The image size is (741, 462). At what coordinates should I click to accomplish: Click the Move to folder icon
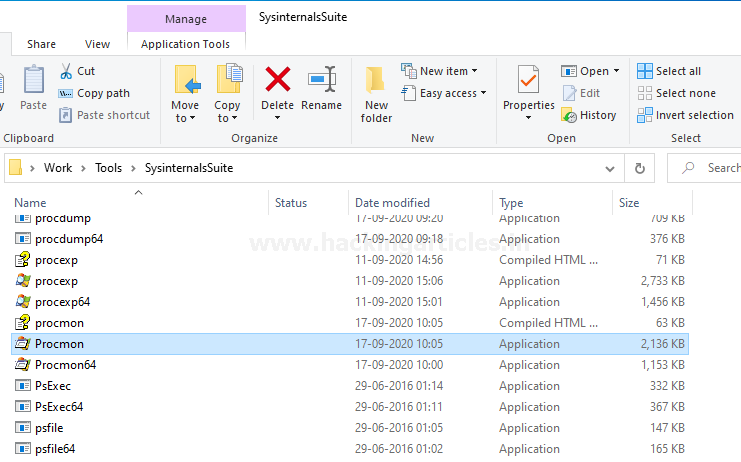pos(188,79)
